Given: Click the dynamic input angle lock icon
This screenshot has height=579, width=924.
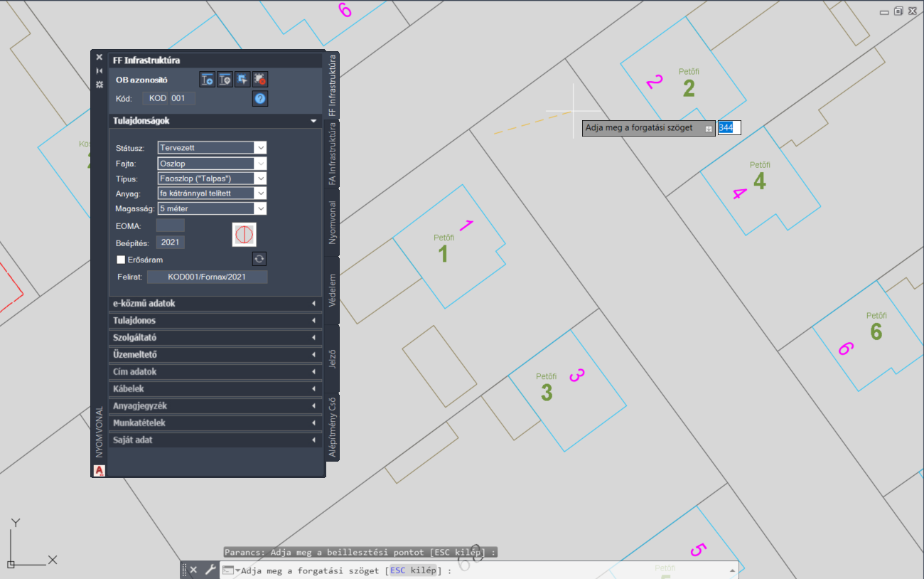Looking at the screenshot, I should point(709,129).
